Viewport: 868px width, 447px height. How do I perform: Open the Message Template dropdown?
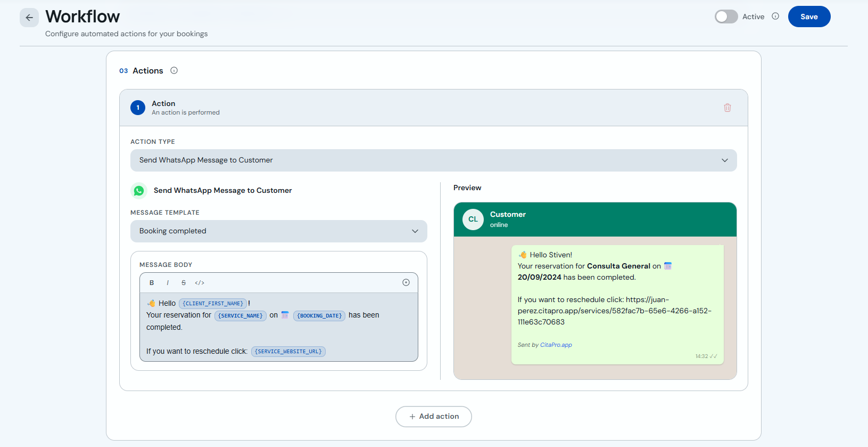[x=278, y=231]
